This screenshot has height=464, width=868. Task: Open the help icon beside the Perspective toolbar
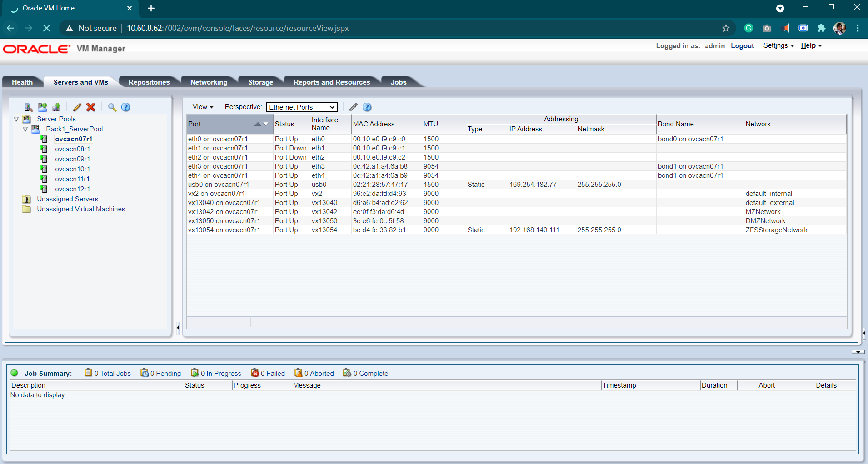(367, 107)
